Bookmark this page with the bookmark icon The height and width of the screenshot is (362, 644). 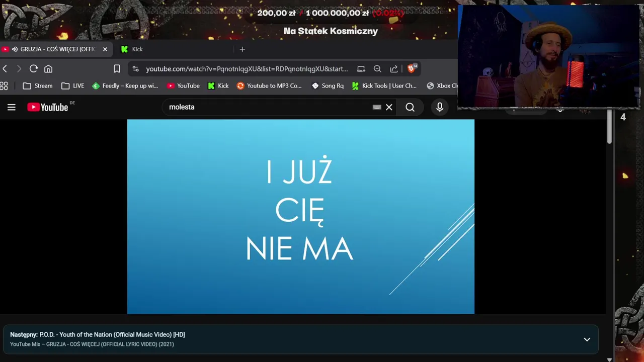pyautogui.click(x=117, y=69)
